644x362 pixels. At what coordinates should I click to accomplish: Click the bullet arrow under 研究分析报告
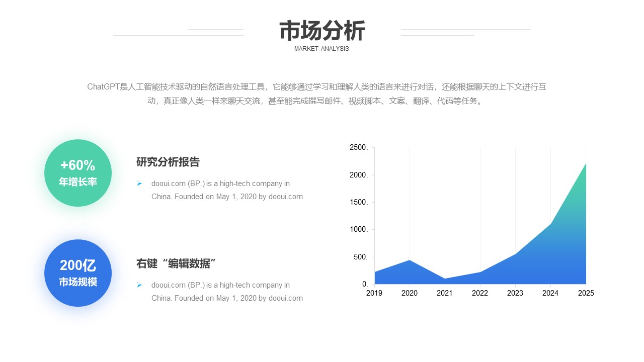[x=139, y=184]
